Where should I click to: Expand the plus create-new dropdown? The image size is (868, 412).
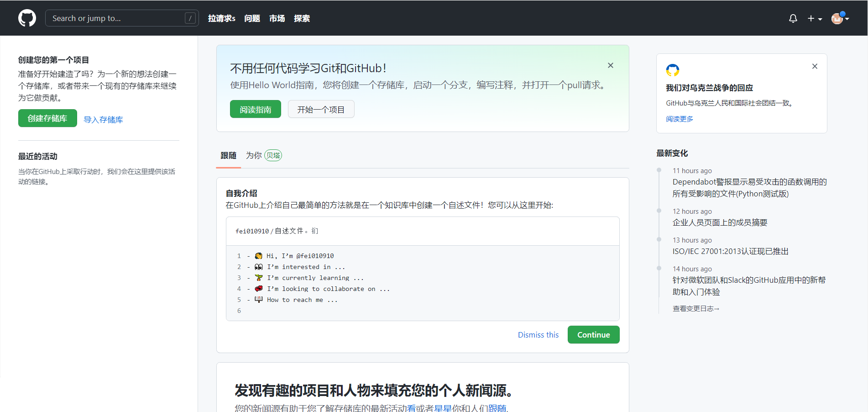(x=815, y=18)
